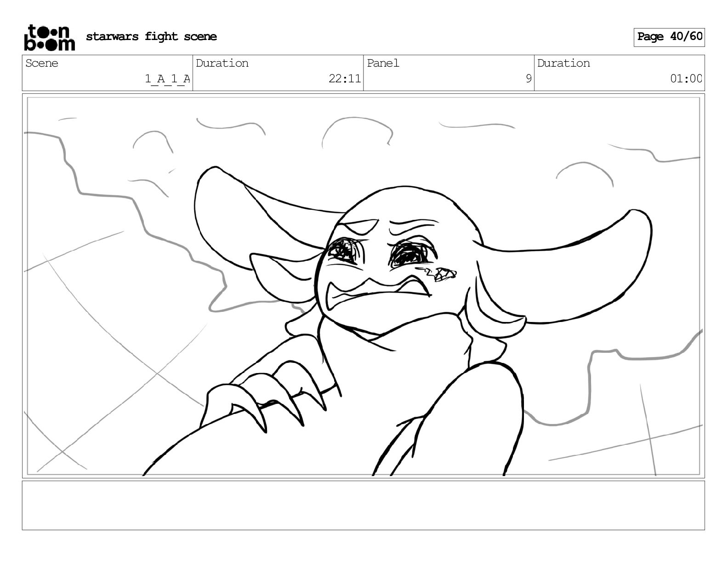
Task: Click the panel duration value '01:00'
Action: 686,79
